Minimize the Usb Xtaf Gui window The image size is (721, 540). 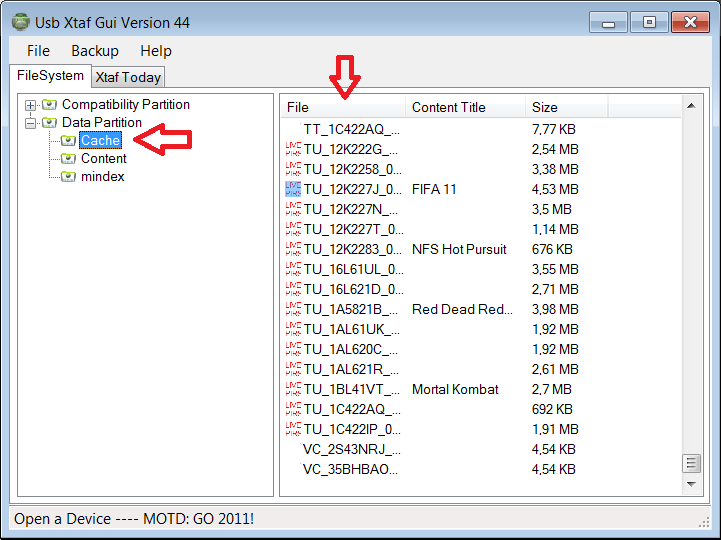[608, 22]
